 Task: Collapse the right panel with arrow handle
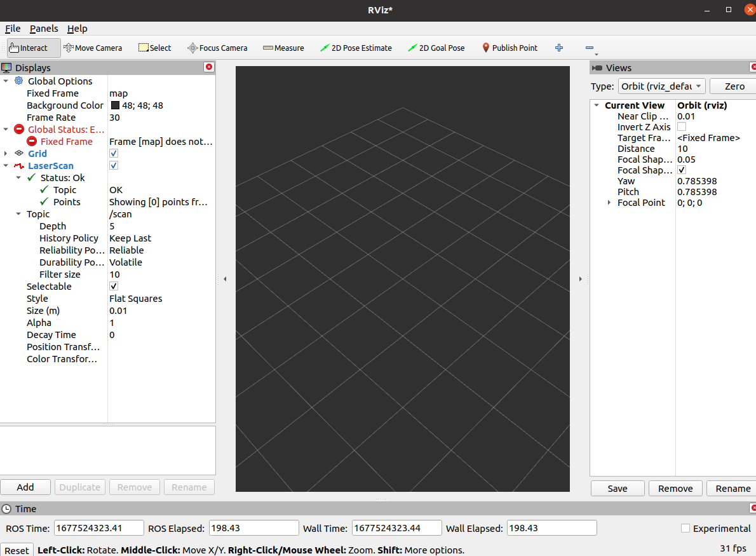[581, 279]
